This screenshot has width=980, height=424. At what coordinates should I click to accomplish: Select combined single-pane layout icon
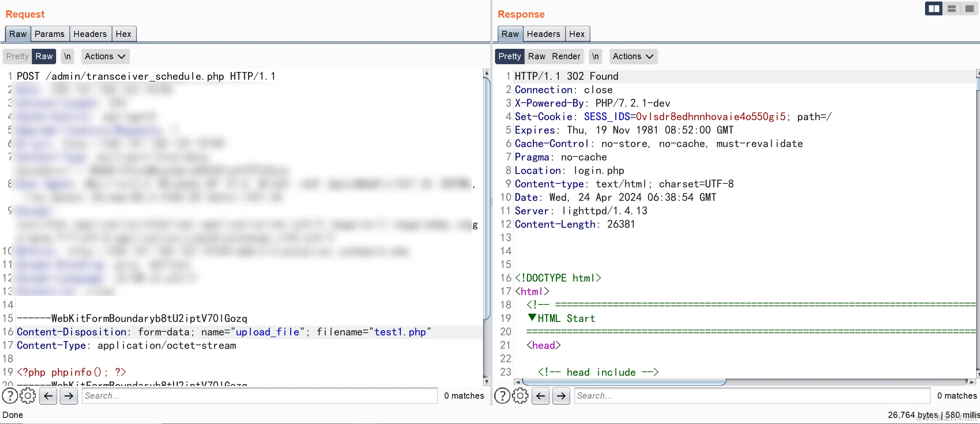[970, 8]
